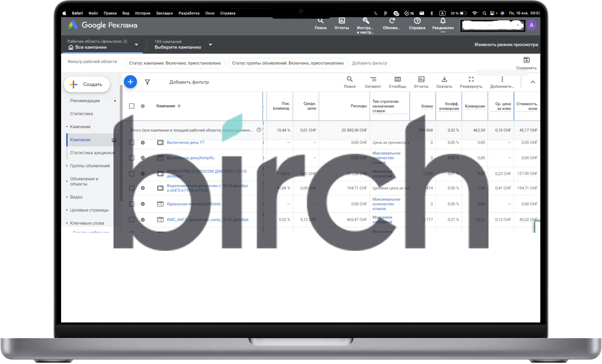Open notifications bell icon

(x=443, y=21)
